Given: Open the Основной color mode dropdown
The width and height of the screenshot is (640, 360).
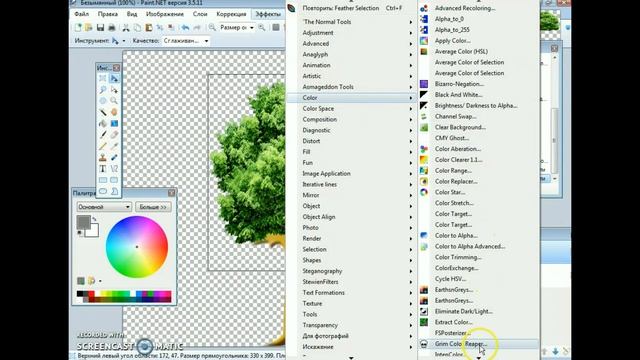Looking at the screenshot, I should 104,207.
